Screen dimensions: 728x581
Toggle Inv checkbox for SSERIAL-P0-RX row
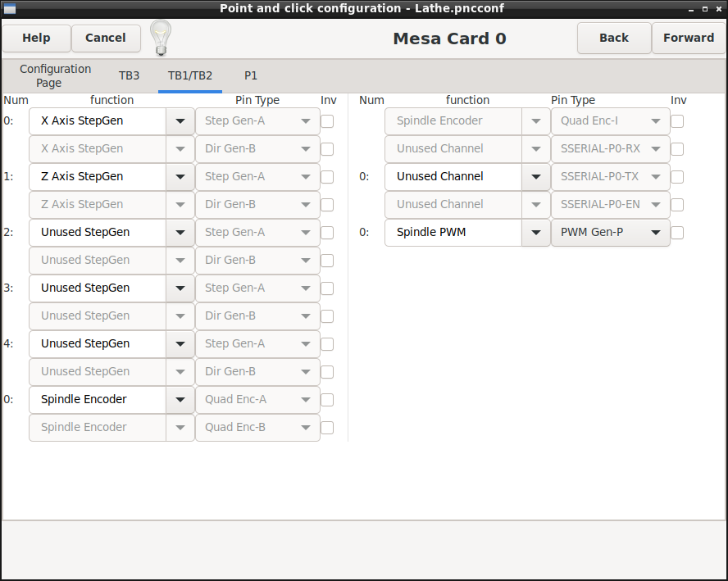pyautogui.click(x=677, y=149)
